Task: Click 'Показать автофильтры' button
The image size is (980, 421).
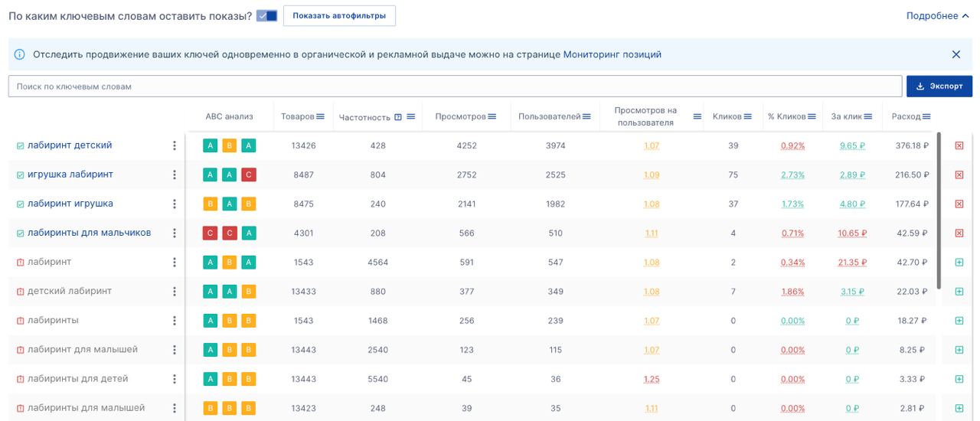Action: (339, 16)
